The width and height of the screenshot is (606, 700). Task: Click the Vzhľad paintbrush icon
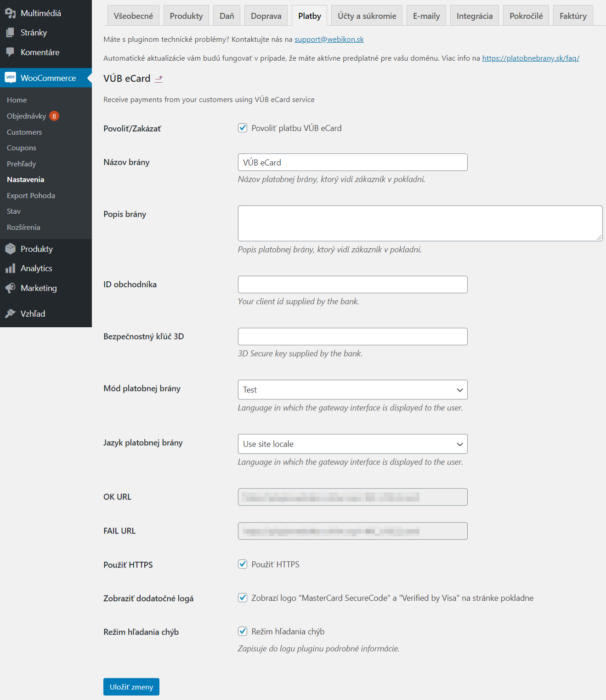point(10,314)
